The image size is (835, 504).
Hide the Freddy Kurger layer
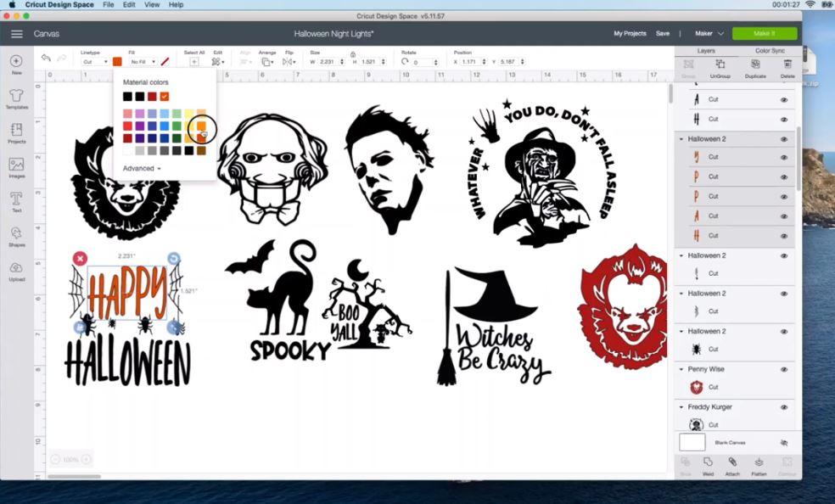tap(784, 407)
